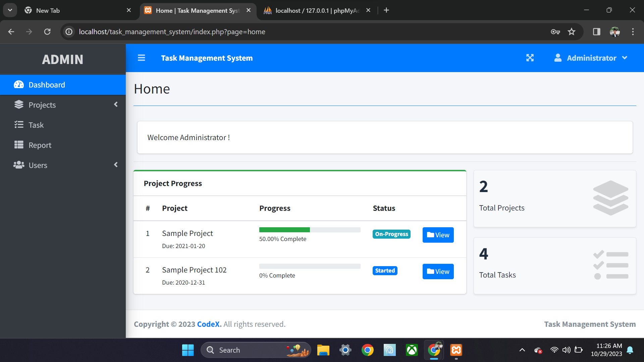
Task: Expand the Users sidebar submenu
Action: coord(116,165)
